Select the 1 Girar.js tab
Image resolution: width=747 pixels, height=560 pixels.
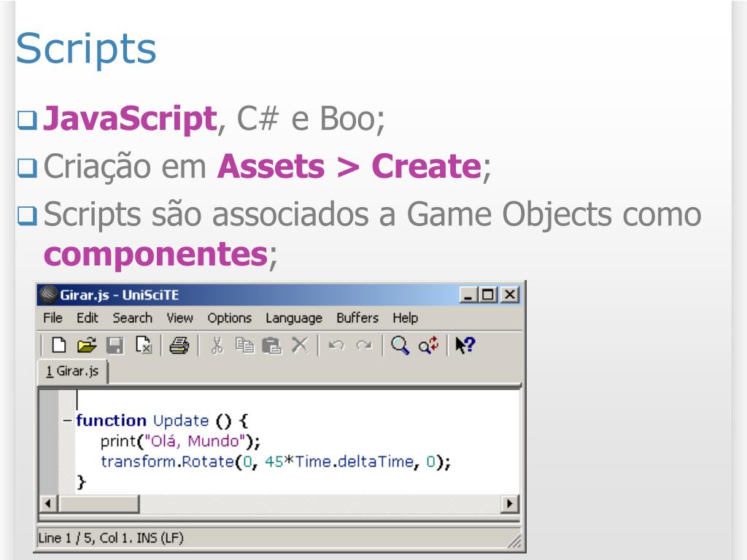tap(73, 371)
